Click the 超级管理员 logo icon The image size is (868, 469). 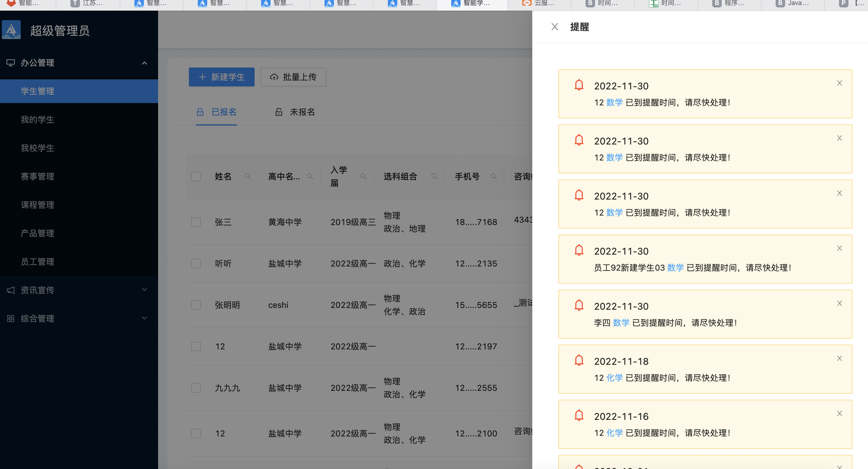(x=12, y=30)
